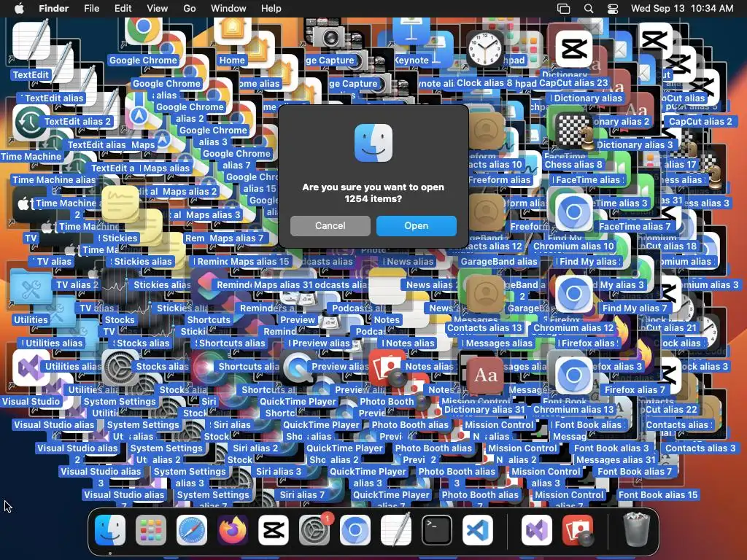Open the Finder menu in the menu bar
This screenshot has width=747, height=560.
[53, 8]
